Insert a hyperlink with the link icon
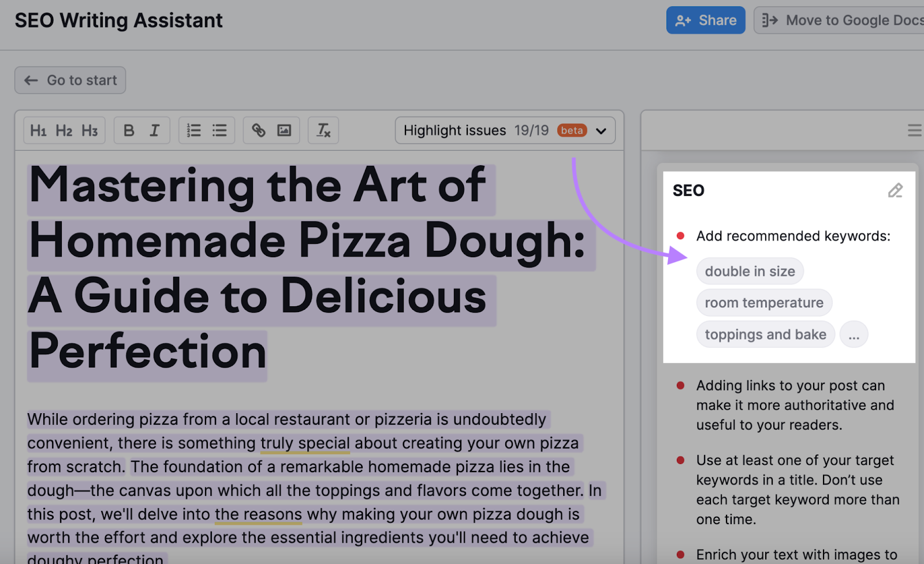The height and width of the screenshot is (564, 924). 258,130
